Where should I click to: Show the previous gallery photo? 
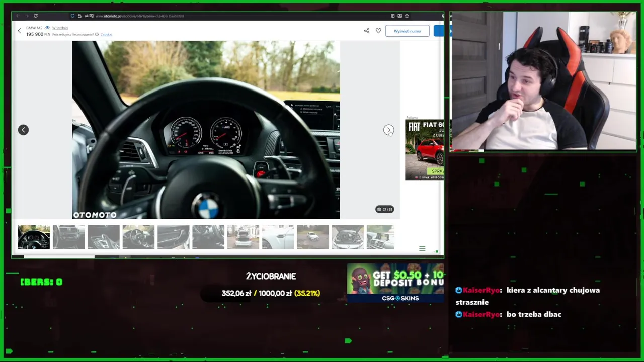23,130
